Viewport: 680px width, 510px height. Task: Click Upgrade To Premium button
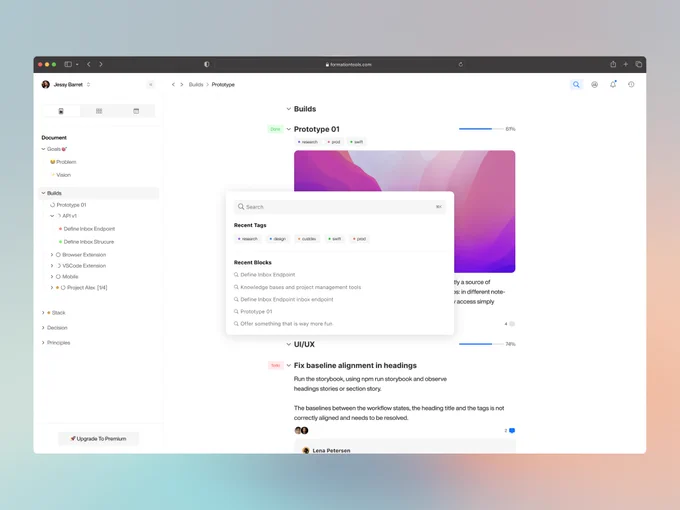pos(98,439)
